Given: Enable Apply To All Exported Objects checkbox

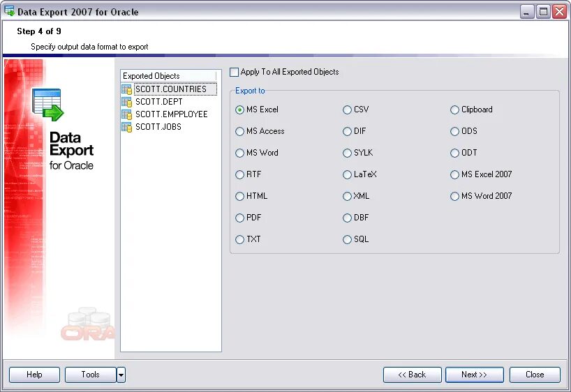Looking at the screenshot, I should tap(234, 72).
